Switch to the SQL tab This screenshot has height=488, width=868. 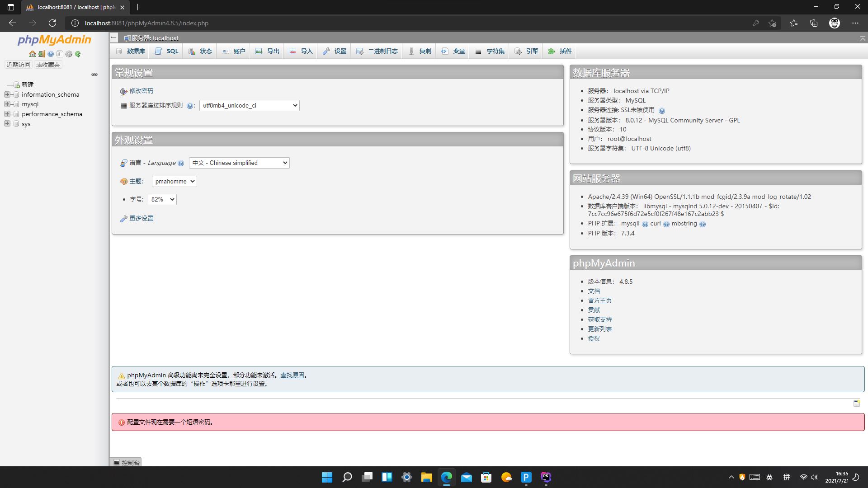167,51
